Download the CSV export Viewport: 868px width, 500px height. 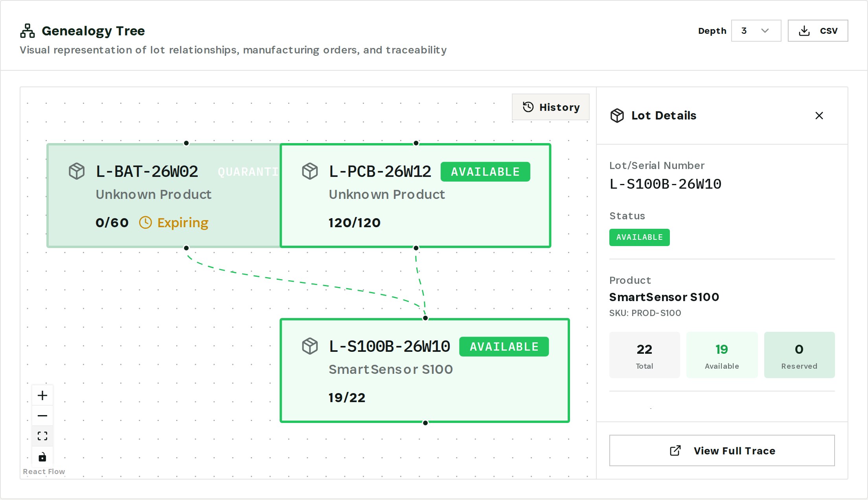point(818,31)
